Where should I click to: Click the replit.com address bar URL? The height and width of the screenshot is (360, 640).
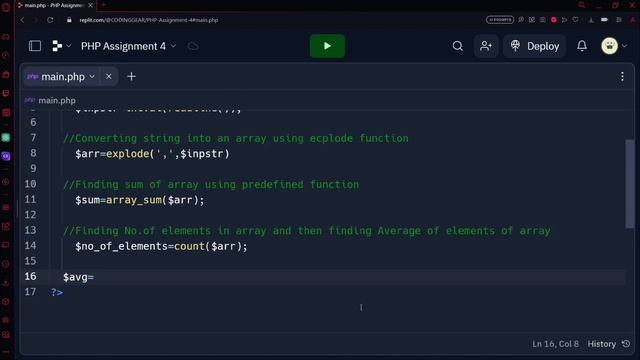tap(149, 20)
